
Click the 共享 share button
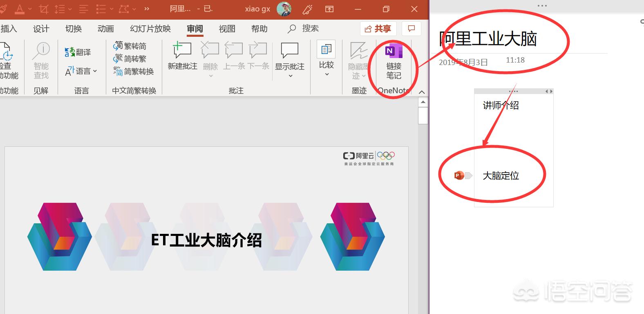(x=378, y=29)
